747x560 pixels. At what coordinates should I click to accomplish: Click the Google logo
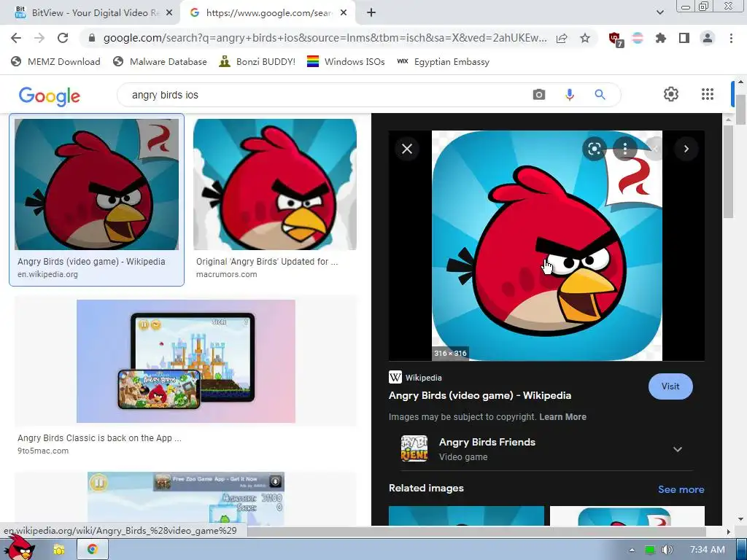tap(50, 96)
